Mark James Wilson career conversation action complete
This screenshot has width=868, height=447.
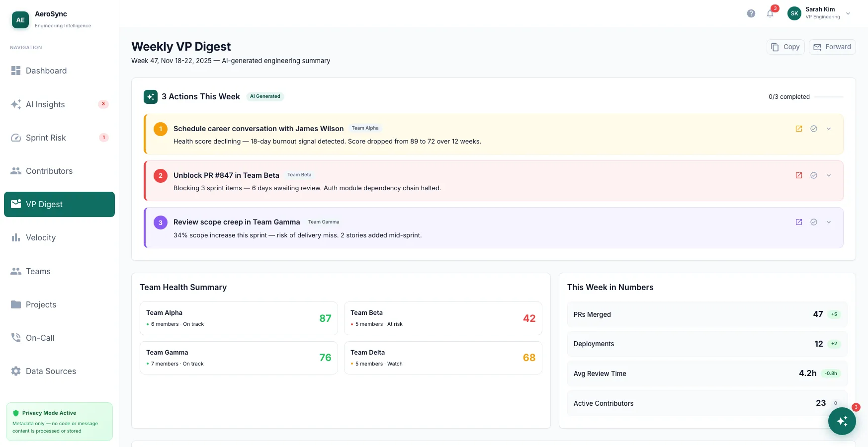click(x=814, y=129)
